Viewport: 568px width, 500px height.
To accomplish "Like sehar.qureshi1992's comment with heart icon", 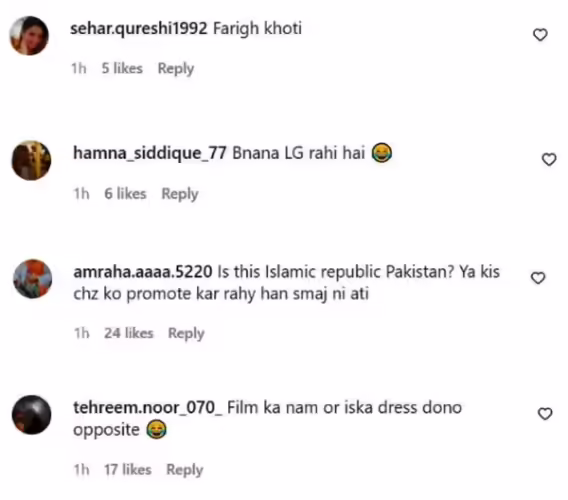I will click(x=540, y=34).
